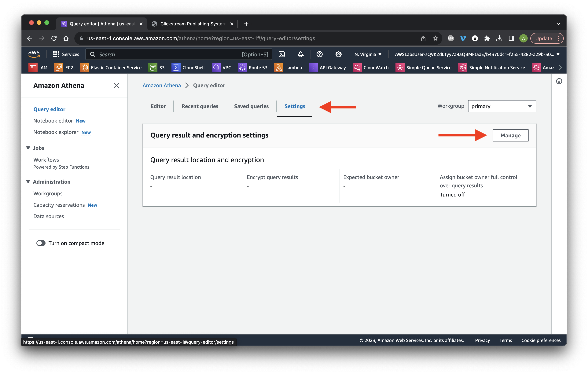Open the tab search chevron
The image size is (588, 374).
coord(558,24)
